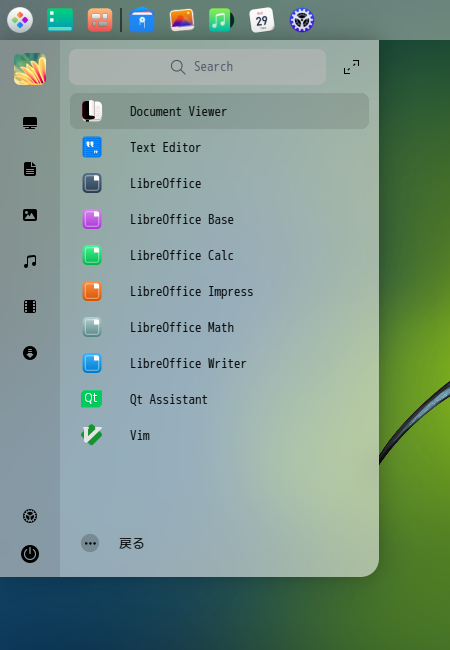The image size is (450, 650).
Task: Open the Music folder from the sidebar
Action: coord(30,261)
